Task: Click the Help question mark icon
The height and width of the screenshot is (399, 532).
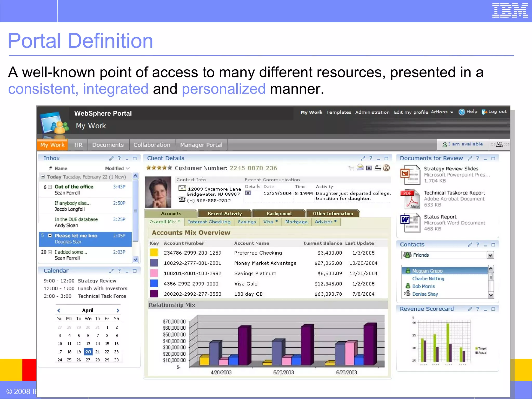Action: (461, 112)
